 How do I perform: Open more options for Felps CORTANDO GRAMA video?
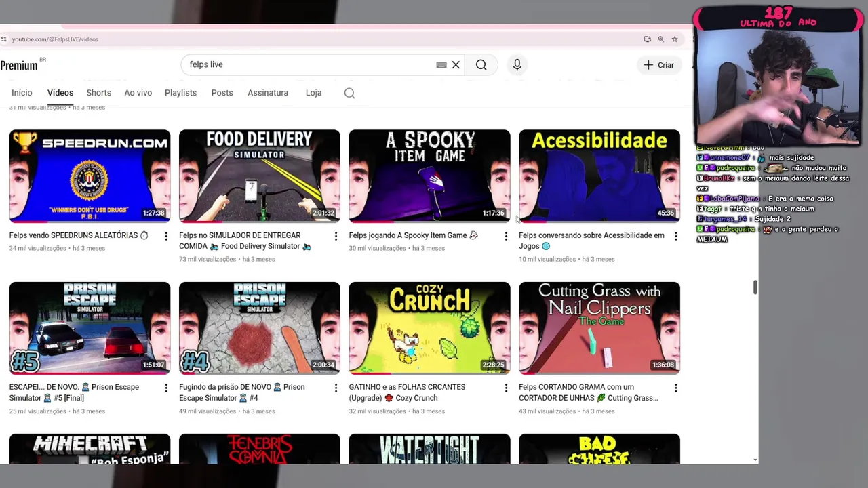click(675, 388)
